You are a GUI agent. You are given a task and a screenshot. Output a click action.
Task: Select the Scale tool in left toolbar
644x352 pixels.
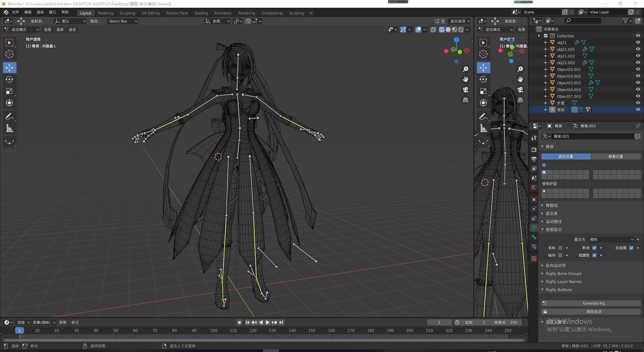pyautogui.click(x=9, y=91)
